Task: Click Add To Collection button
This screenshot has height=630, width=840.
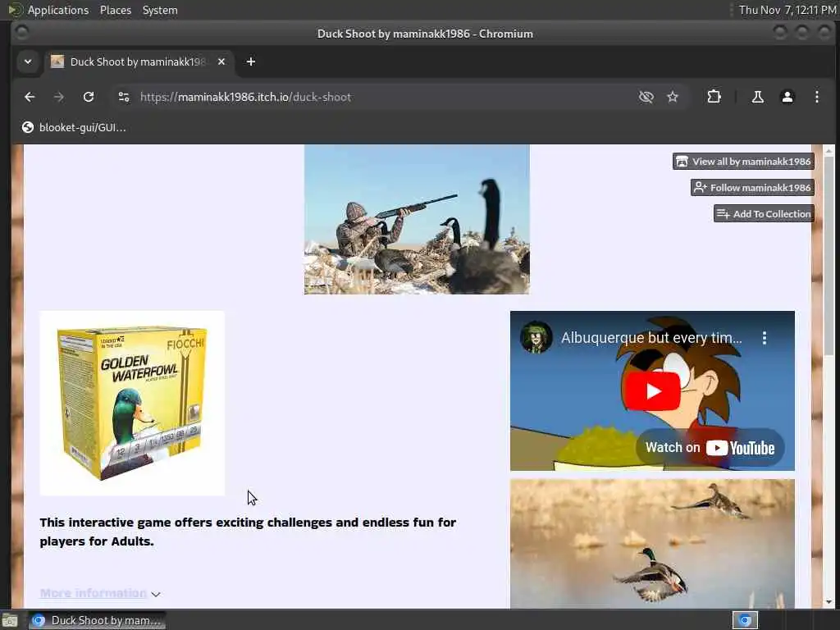Action: (x=764, y=214)
